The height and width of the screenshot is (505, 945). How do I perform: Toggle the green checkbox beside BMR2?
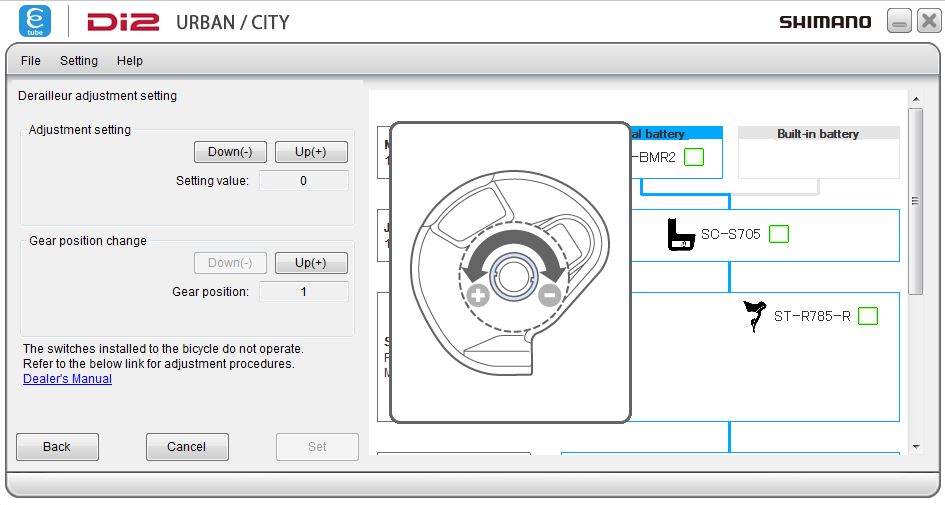[694, 157]
